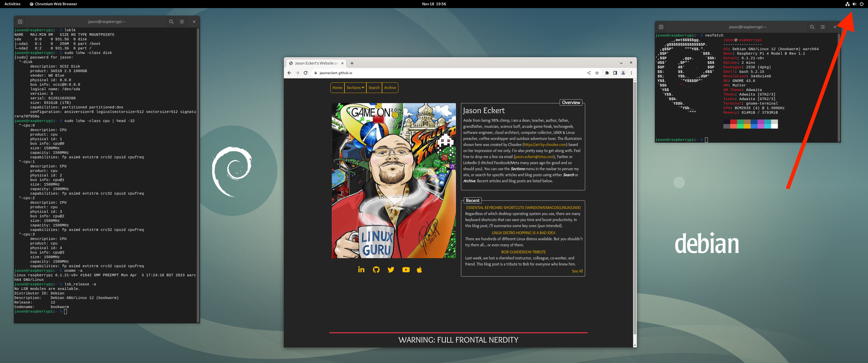The height and width of the screenshot is (363, 868).
Task: Click the Twitter bird icon
Action: click(x=391, y=269)
